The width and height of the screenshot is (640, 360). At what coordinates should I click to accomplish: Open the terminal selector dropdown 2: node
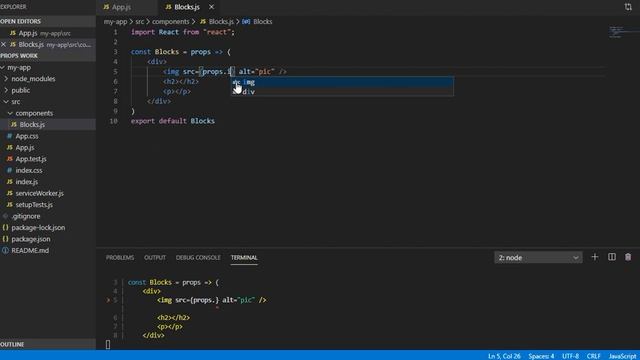[x=538, y=258]
